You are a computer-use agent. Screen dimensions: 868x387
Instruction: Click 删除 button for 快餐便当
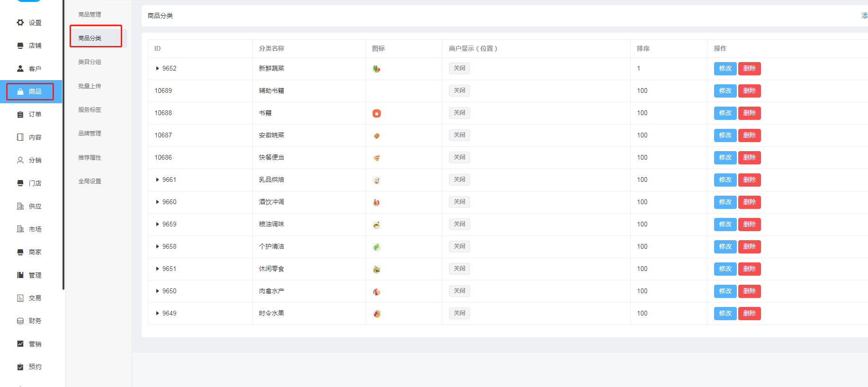click(749, 158)
